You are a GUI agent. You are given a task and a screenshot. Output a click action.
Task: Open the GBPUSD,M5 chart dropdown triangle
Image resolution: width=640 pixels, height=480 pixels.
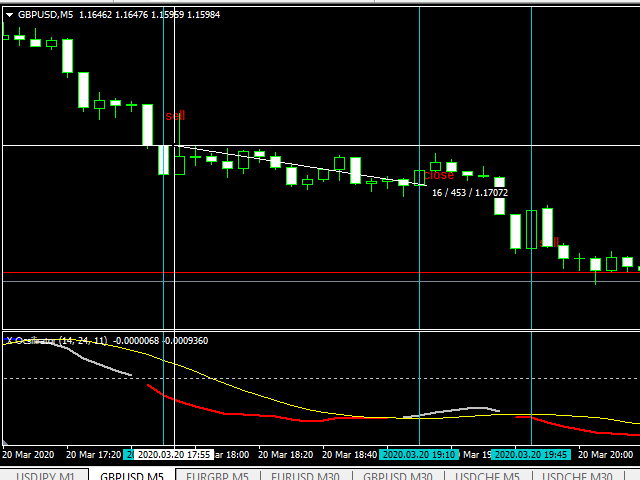tap(9, 15)
